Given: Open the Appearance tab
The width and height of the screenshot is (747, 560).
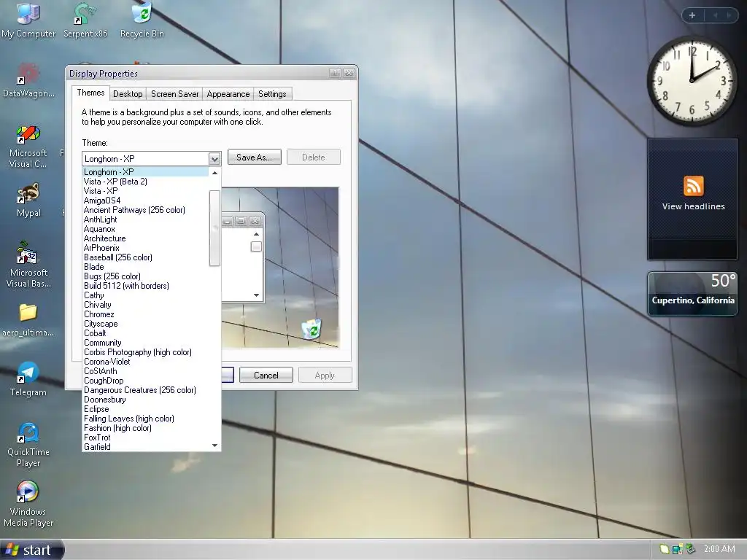Looking at the screenshot, I should [x=228, y=94].
